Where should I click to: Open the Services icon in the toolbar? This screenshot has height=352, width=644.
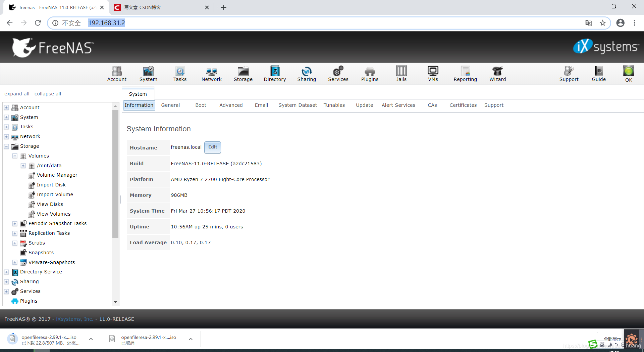[x=338, y=74]
